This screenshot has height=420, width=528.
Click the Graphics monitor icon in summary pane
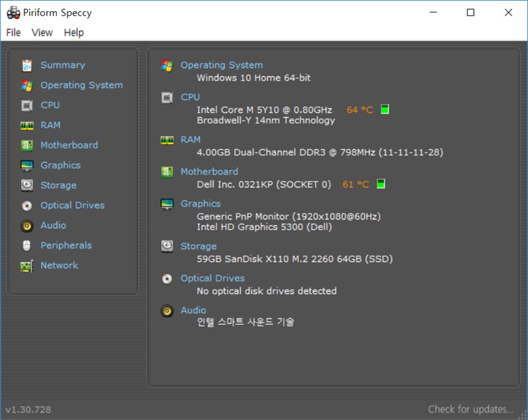167,204
